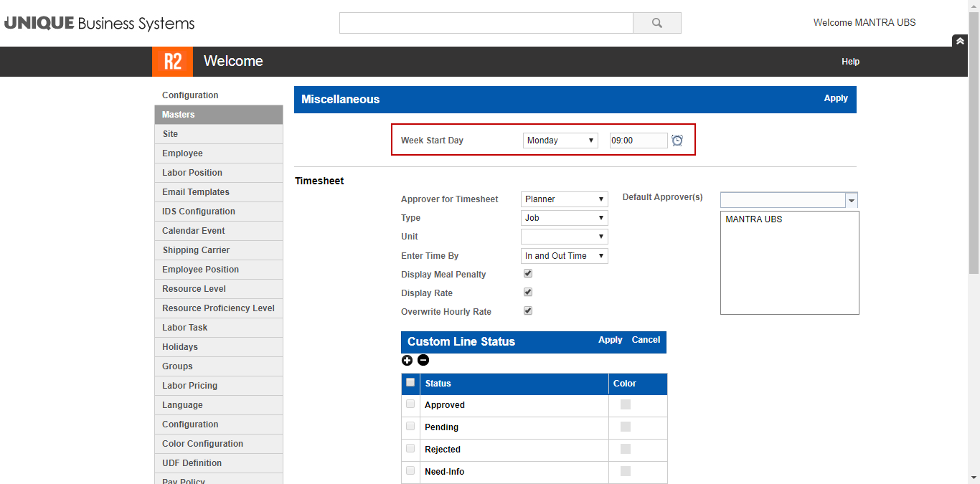Expand the Default Approver(s) dropdown
Screen dimensions: 980x484
[851, 199]
